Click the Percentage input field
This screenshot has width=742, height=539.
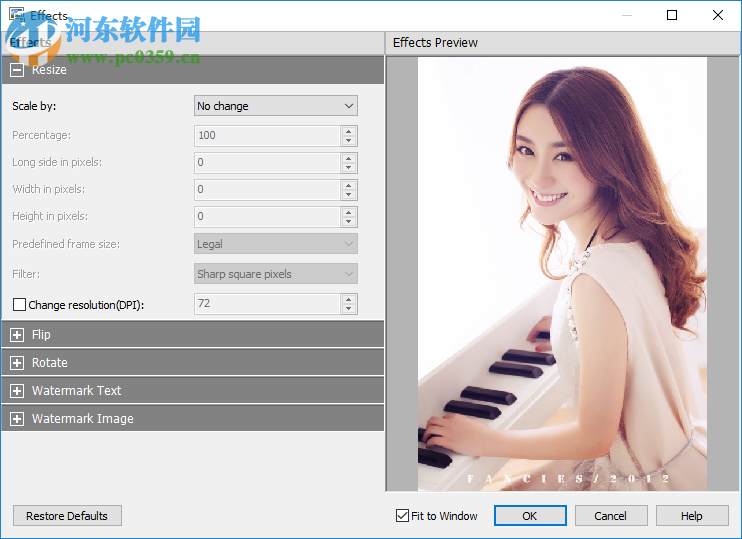(x=267, y=135)
